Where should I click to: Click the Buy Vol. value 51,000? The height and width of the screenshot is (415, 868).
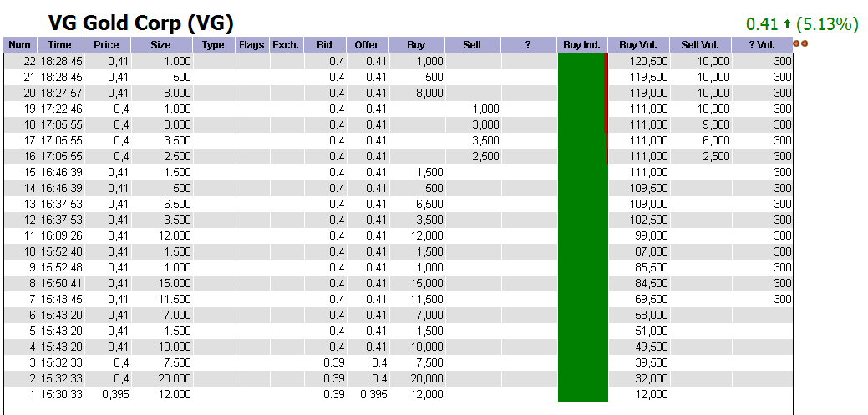tap(652, 331)
